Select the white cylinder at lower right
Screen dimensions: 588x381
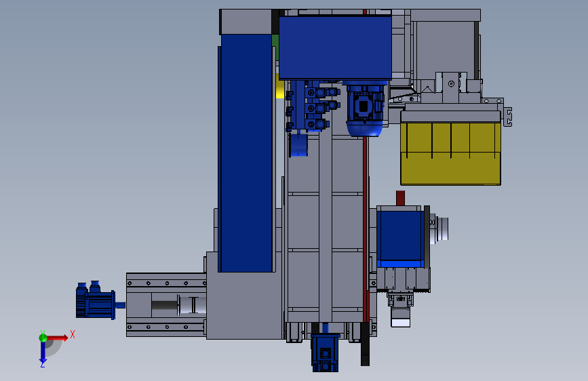[x=401, y=318]
